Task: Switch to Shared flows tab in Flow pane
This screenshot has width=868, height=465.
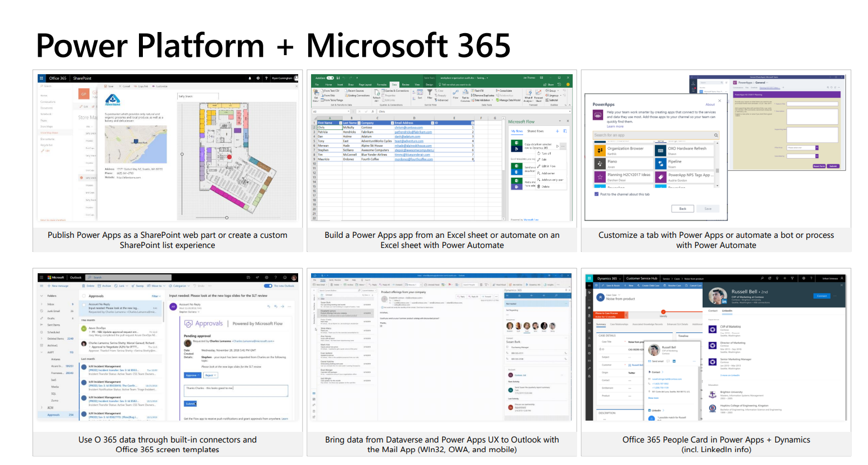Action: (x=535, y=131)
